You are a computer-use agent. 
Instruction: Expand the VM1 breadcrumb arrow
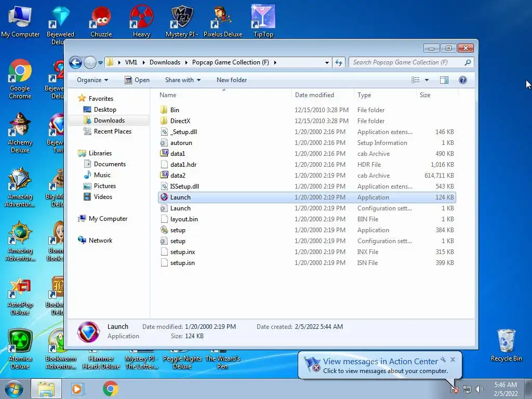(x=143, y=62)
